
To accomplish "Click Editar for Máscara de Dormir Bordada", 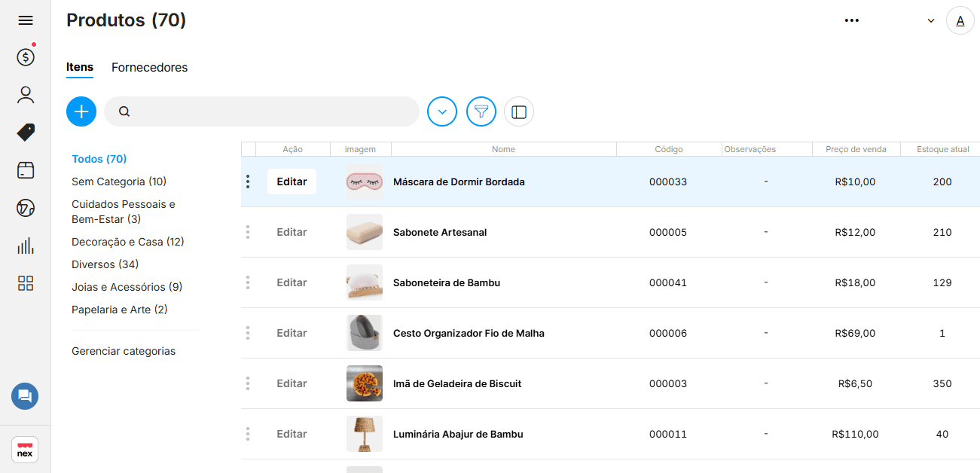I will click(292, 182).
